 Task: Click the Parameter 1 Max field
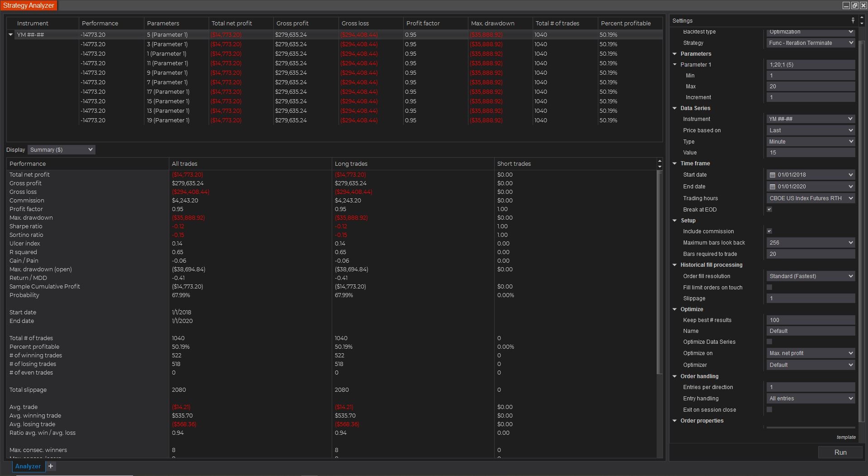point(811,87)
